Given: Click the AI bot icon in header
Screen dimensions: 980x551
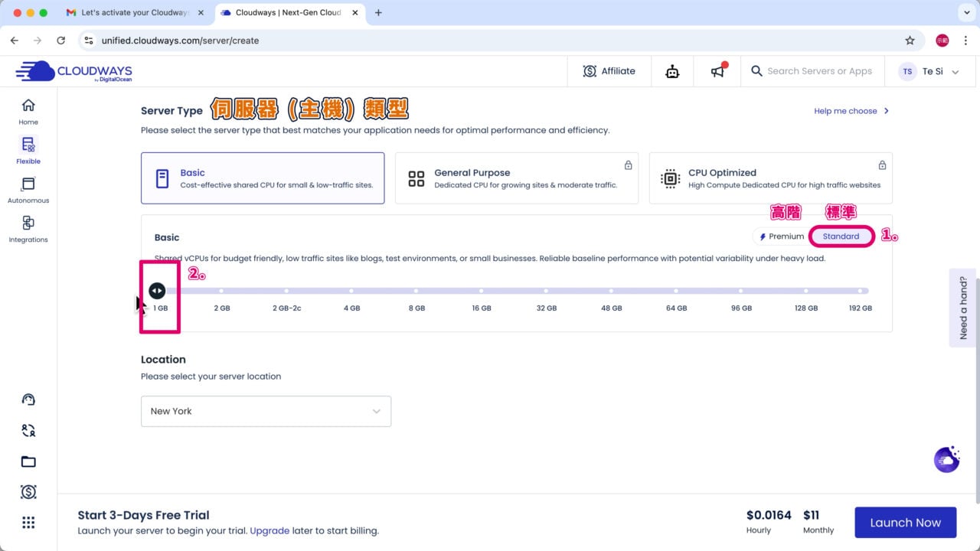Looking at the screenshot, I should tap(672, 71).
